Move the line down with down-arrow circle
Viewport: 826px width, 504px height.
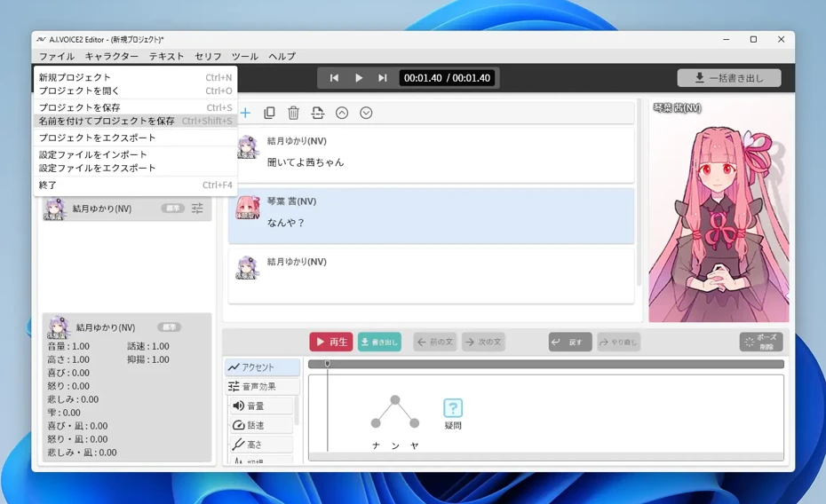(x=366, y=113)
